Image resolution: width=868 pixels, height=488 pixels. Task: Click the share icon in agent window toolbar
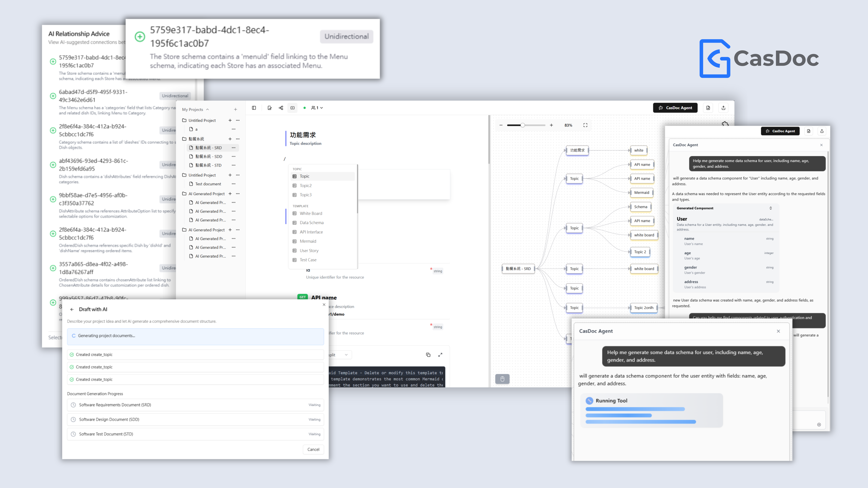(x=822, y=131)
